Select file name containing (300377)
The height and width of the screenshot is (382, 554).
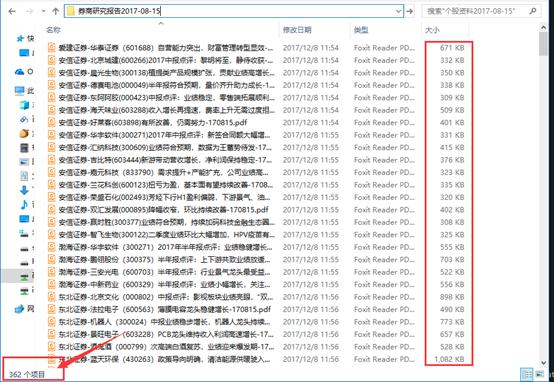[x=167, y=222]
